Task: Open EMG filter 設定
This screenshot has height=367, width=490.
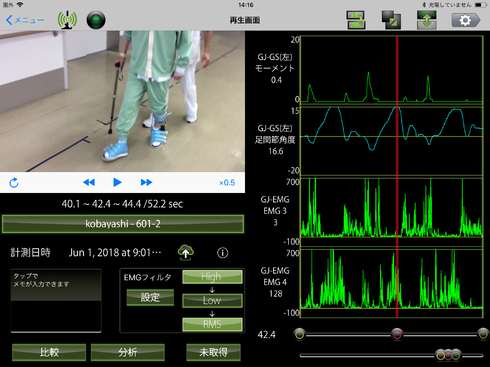Action: click(x=150, y=297)
